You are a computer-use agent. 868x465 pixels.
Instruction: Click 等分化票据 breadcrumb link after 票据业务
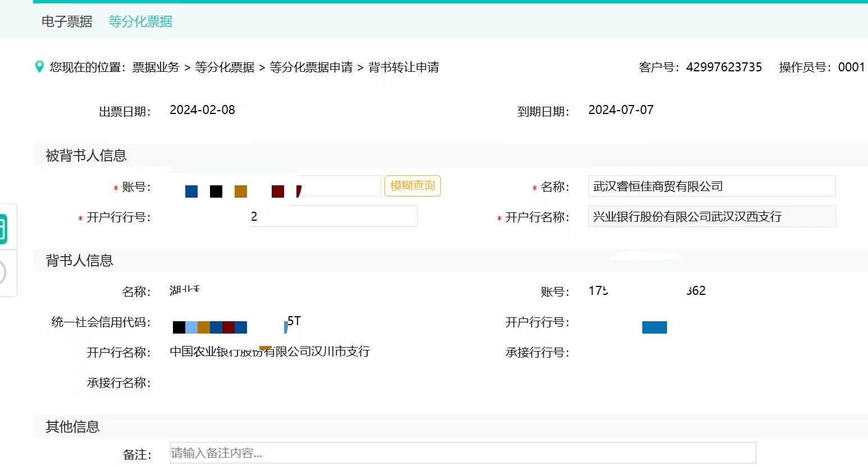225,67
